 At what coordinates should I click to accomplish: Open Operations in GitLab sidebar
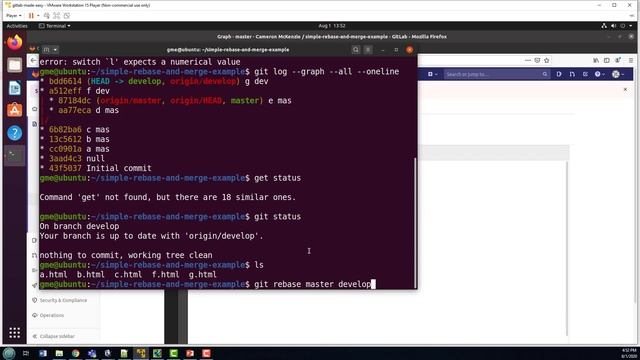coord(48,316)
